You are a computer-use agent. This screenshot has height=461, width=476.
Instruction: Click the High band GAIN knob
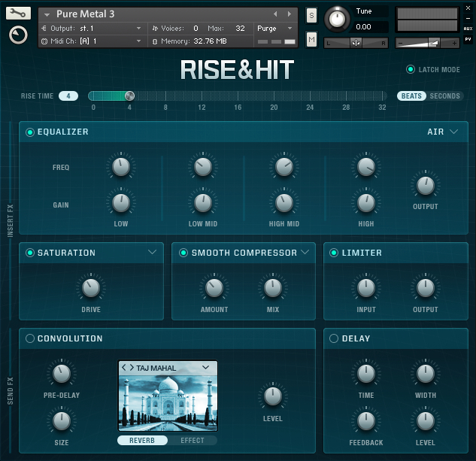[x=366, y=202]
